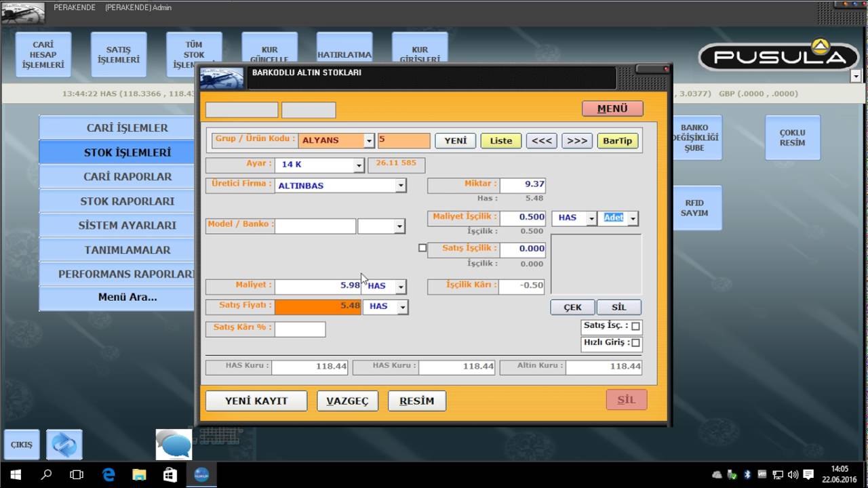Open File Explorer from taskbar
This screenshot has width=868, height=488.
pos(139,474)
